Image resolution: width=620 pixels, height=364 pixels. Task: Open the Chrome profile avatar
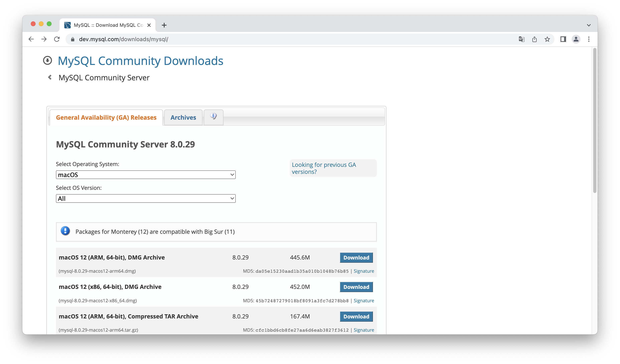click(576, 39)
